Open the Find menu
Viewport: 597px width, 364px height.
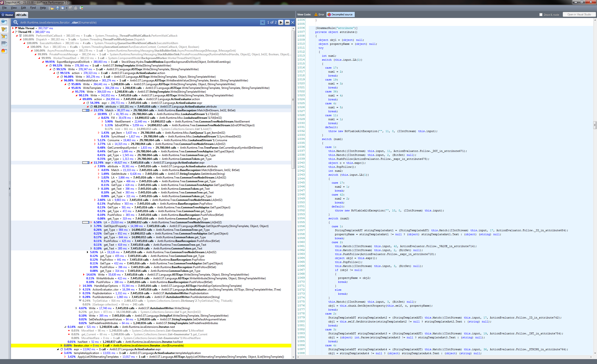coord(33,8)
